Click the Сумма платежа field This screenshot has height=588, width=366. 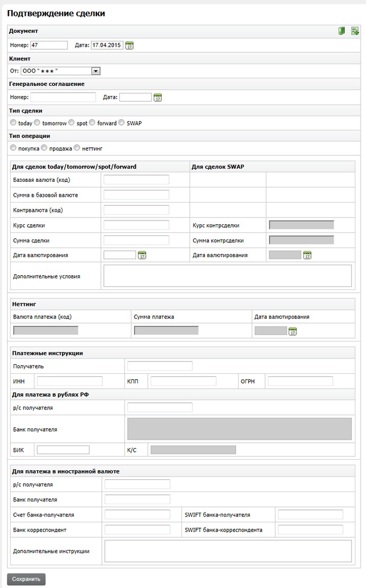tap(166, 330)
